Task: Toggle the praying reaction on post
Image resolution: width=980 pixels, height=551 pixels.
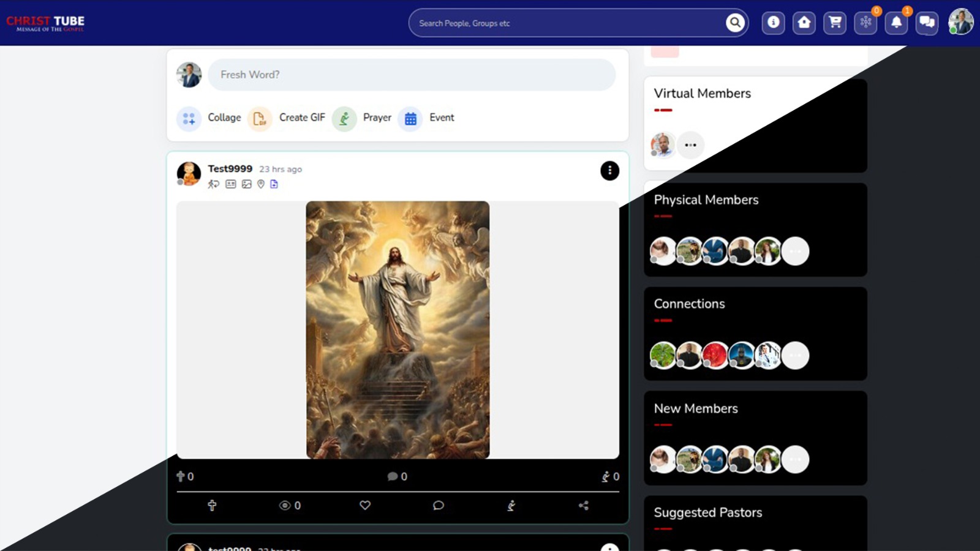Action: (511, 506)
